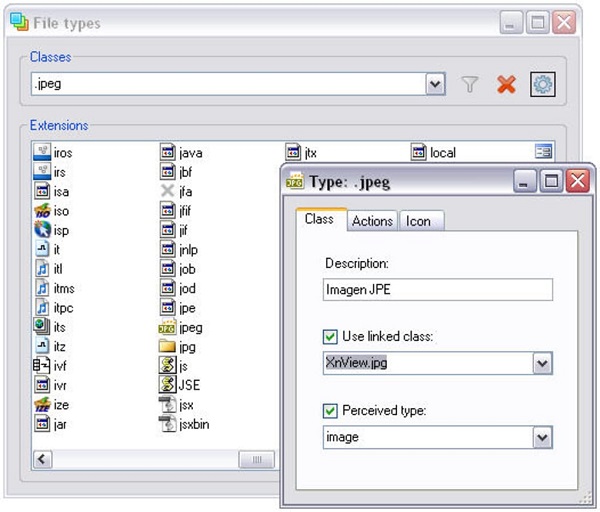Click the Description text field
The image size is (600, 512).
click(x=438, y=290)
